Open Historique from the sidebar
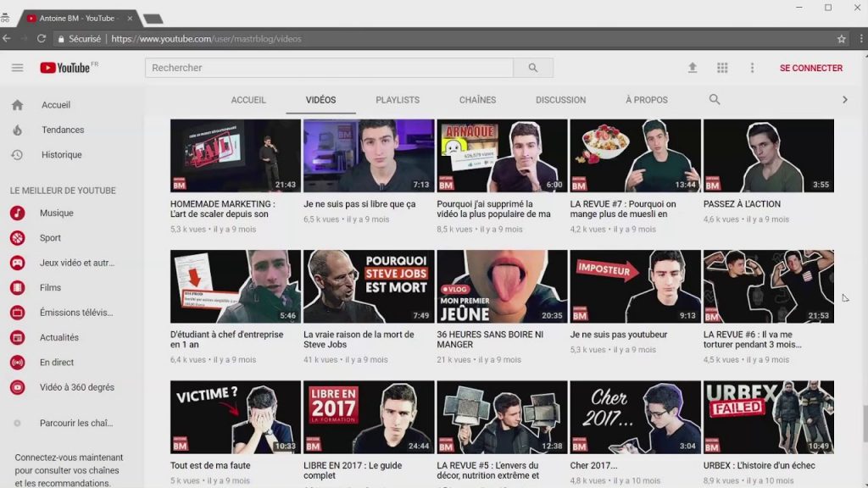 (61, 155)
